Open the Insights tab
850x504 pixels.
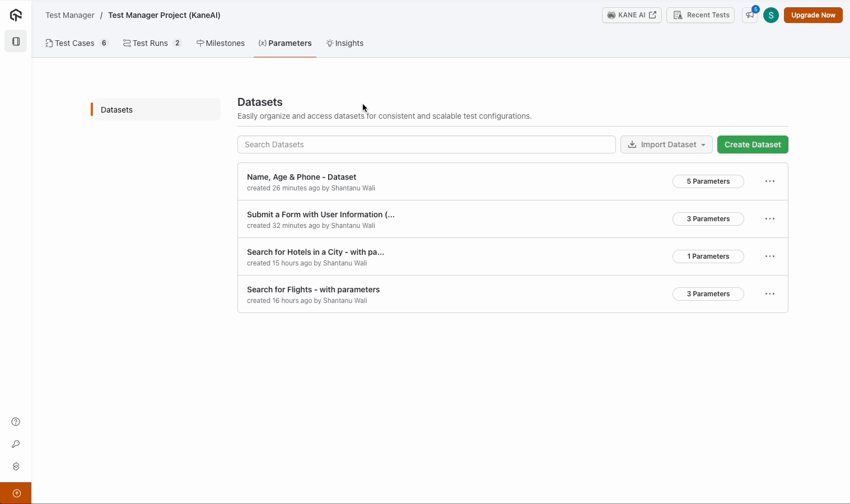[x=345, y=43]
